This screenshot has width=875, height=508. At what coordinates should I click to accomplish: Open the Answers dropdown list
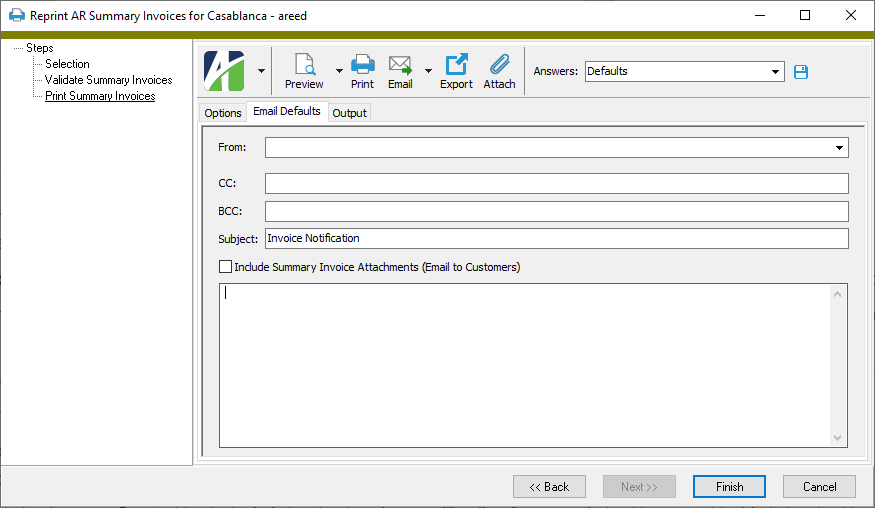(x=776, y=72)
